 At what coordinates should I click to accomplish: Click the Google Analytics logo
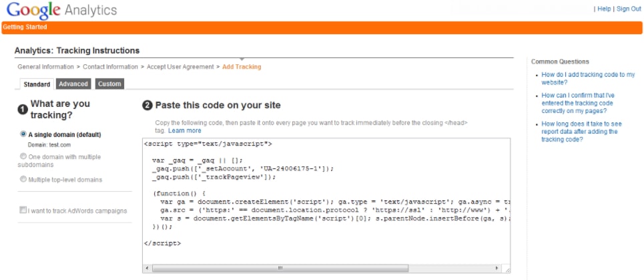[x=61, y=10]
